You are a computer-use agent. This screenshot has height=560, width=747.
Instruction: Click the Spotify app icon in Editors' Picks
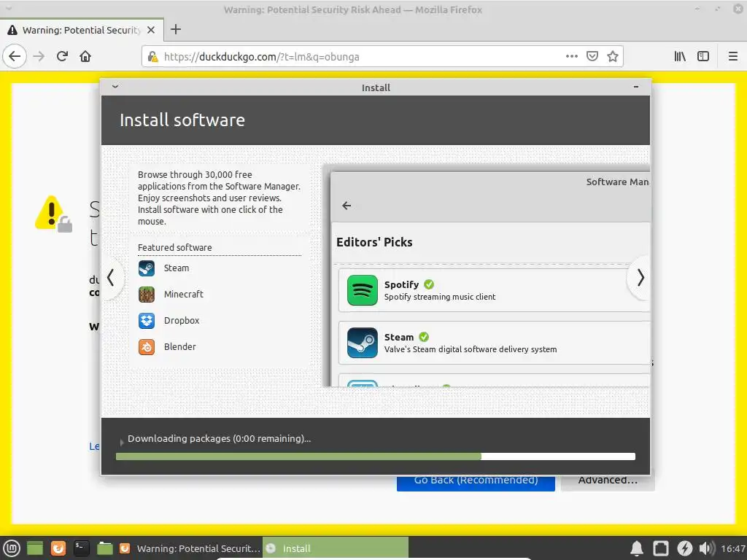pyautogui.click(x=363, y=290)
